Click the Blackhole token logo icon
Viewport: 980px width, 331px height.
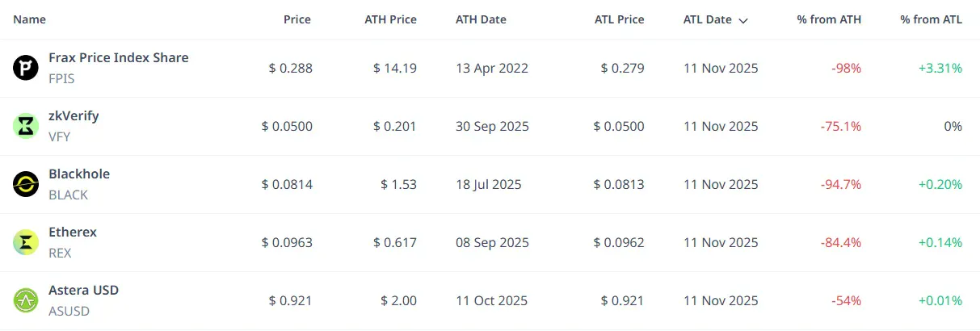26,184
